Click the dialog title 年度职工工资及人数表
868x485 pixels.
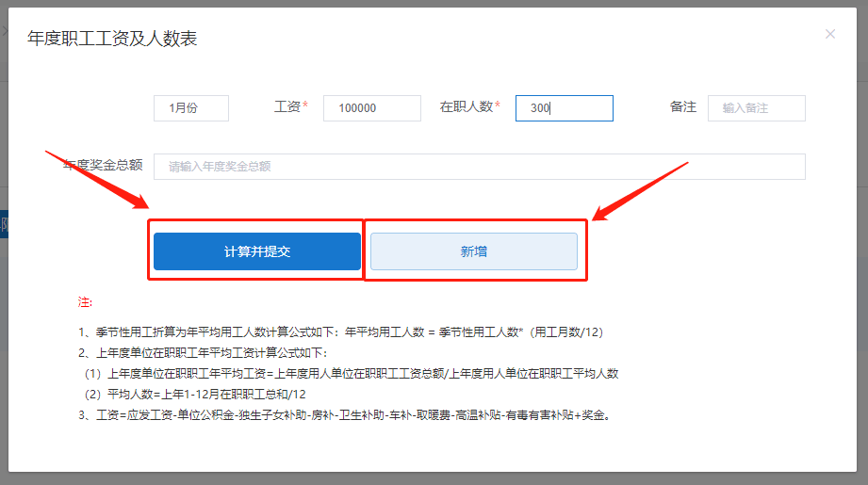point(112,39)
